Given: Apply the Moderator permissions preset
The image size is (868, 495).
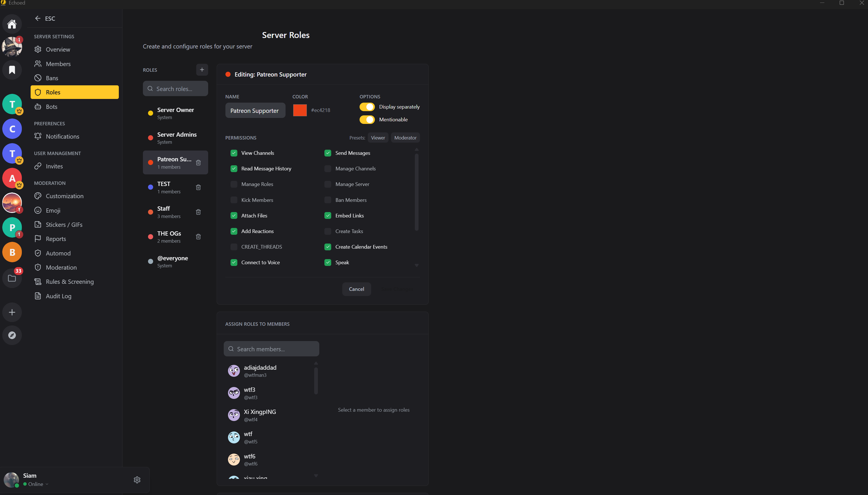Looking at the screenshot, I should click(405, 138).
